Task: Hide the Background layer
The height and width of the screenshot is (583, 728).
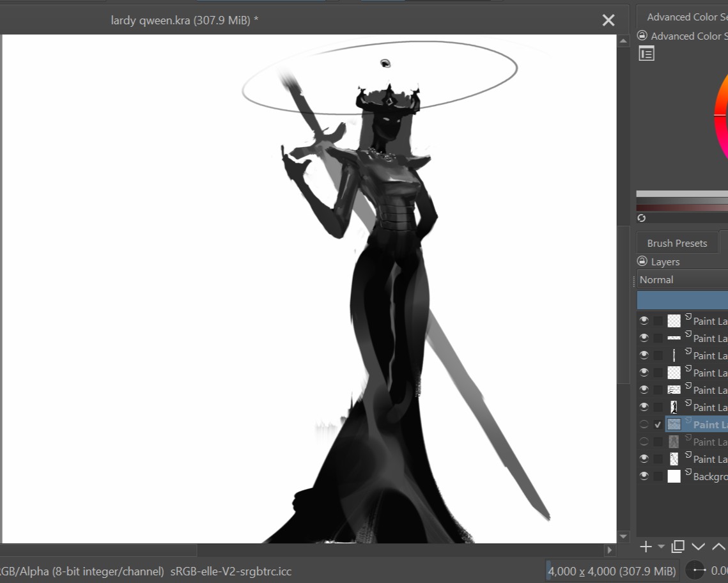Action: (644, 476)
